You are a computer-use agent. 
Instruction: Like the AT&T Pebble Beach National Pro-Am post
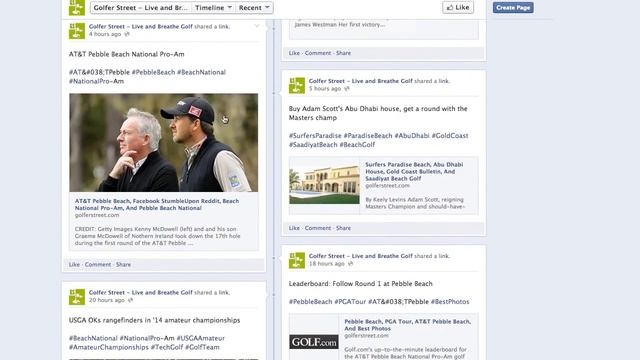coord(74,264)
